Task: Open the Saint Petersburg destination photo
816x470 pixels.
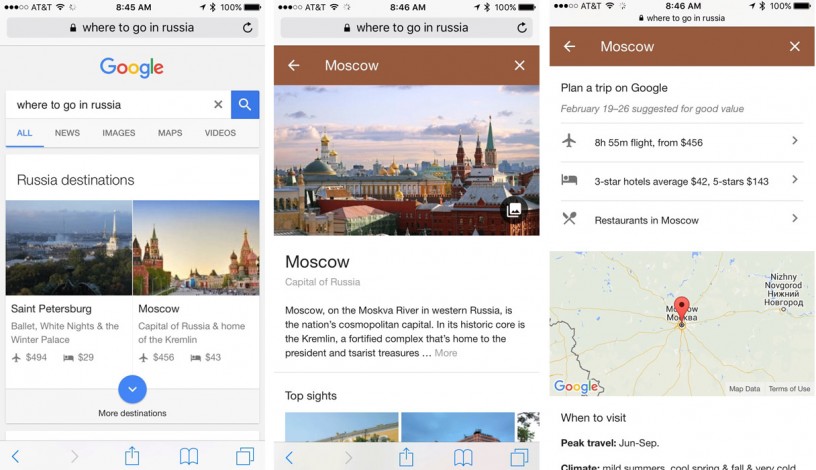Action: [x=69, y=248]
